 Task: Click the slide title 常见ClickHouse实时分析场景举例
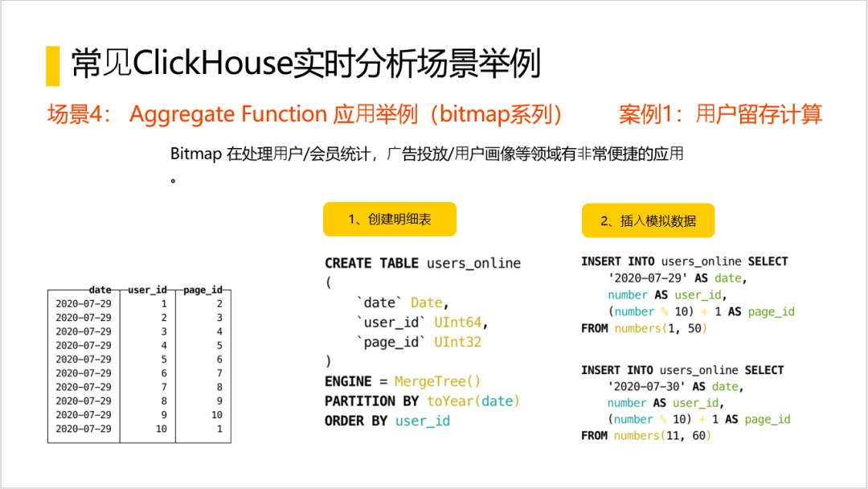pos(305,63)
